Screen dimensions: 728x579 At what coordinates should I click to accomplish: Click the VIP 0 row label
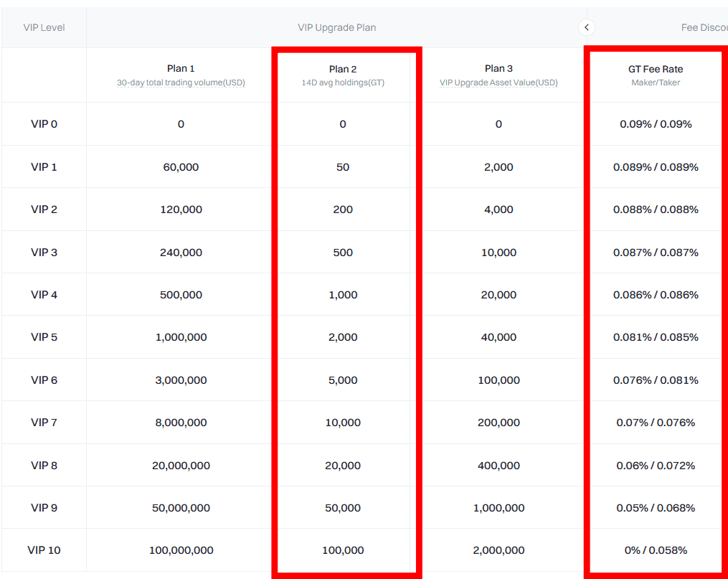tap(44, 124)
